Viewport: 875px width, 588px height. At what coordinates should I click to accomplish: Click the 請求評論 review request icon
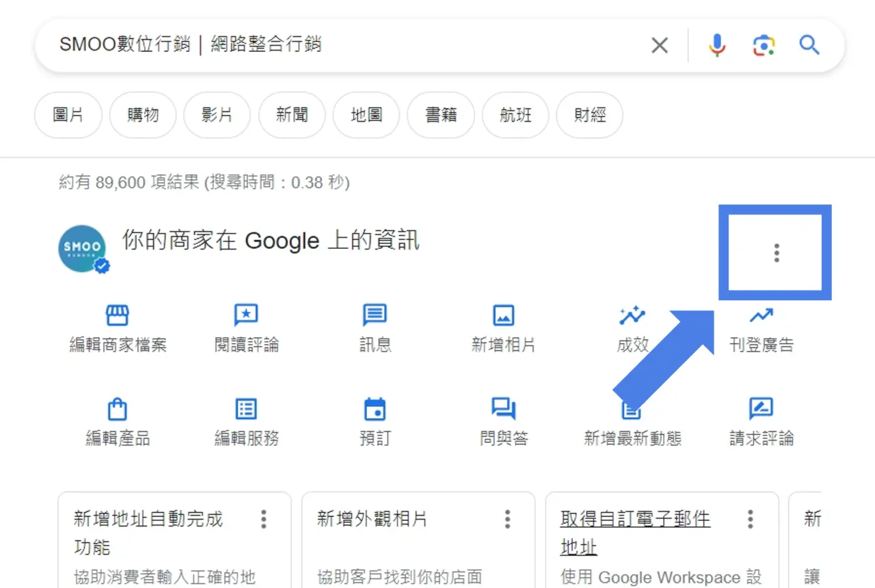point(761,409)
